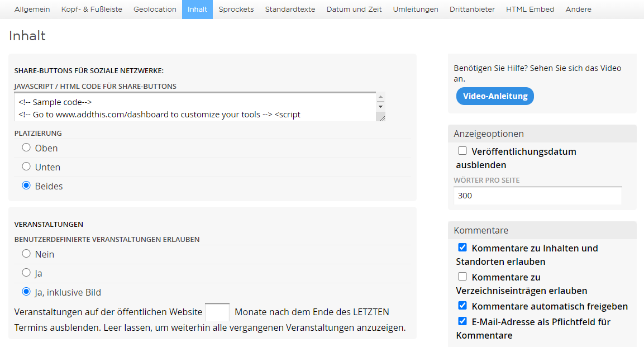Click 'SHARE-BUTTONS FÜR SOZIALE NETZWERKE:' heading

tap(89, 70)
